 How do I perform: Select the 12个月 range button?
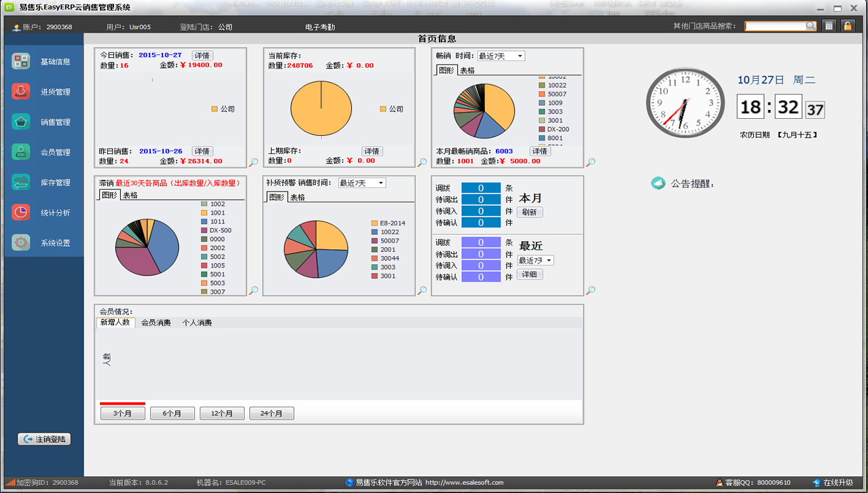click(x=221, y=413)
